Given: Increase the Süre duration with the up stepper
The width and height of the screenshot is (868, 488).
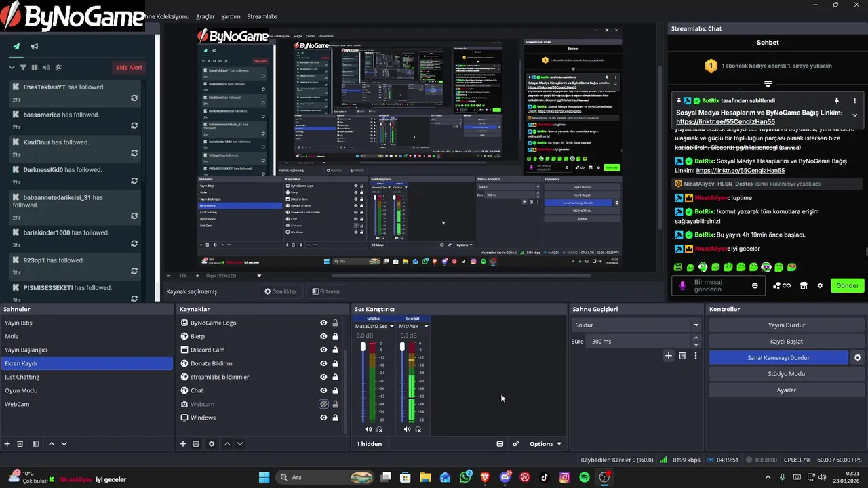Looking at the screenshot, I should [x=696, y=339].
